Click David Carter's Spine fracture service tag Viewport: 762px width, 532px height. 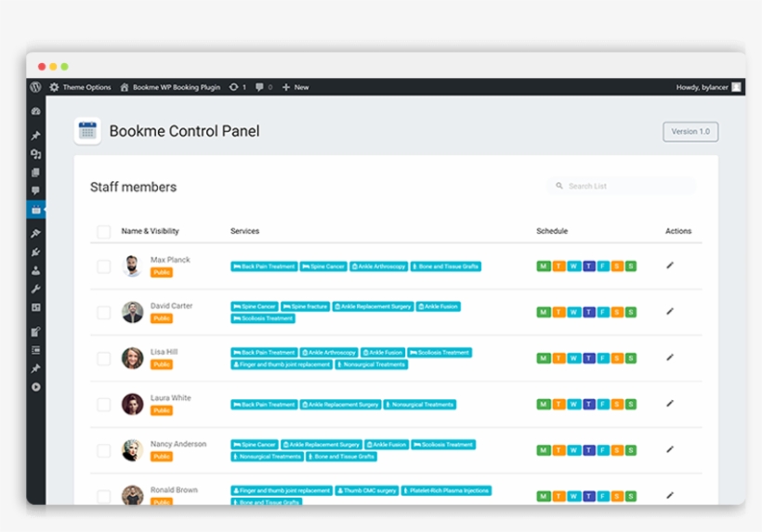[x=306, y=306]
